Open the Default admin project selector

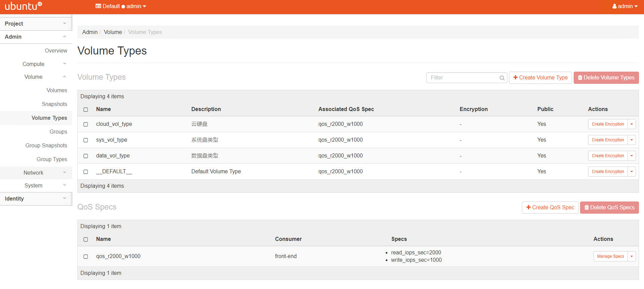coord(121,6)
